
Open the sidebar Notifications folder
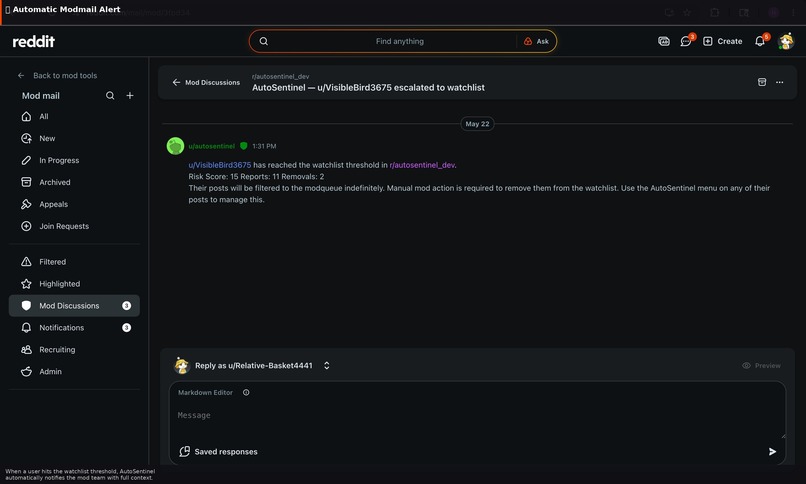coord(74,328)
